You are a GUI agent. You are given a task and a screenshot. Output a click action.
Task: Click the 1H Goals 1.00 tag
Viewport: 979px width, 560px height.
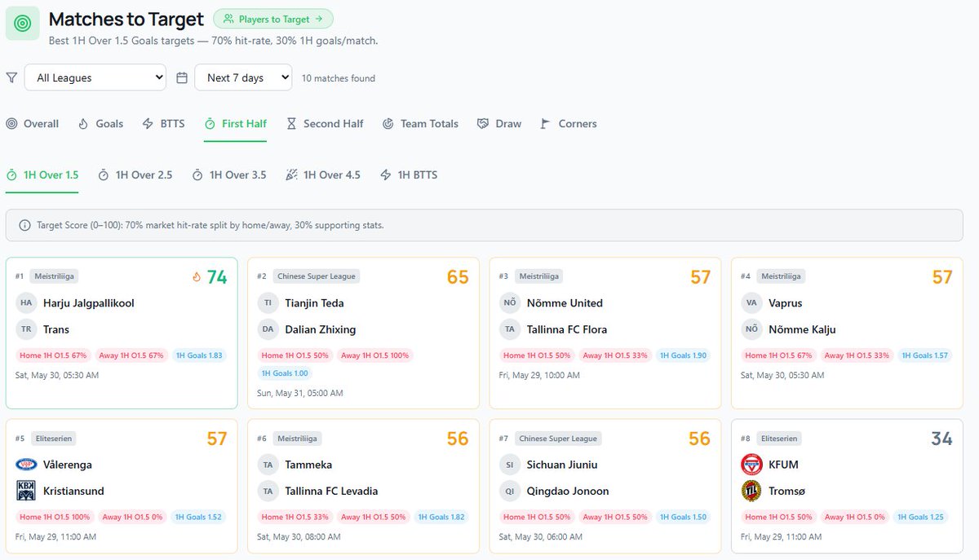coord(285,373)
